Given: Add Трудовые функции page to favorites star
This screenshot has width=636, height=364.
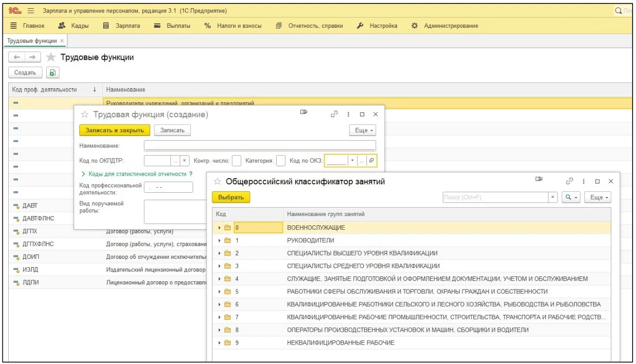Looking at the screenshot, I should (51, 58).
